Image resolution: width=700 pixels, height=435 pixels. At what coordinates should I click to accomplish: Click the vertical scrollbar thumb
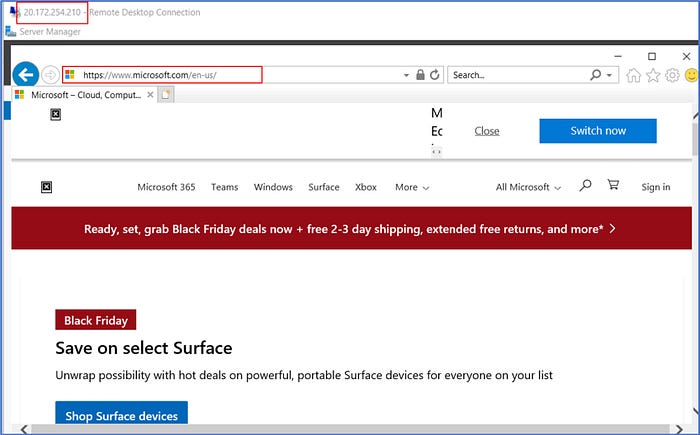(695, 138)
